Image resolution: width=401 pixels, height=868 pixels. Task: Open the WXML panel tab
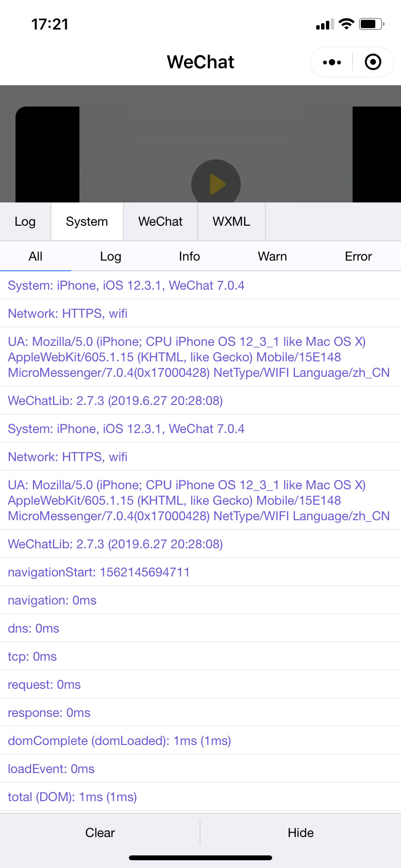[231, 222]
